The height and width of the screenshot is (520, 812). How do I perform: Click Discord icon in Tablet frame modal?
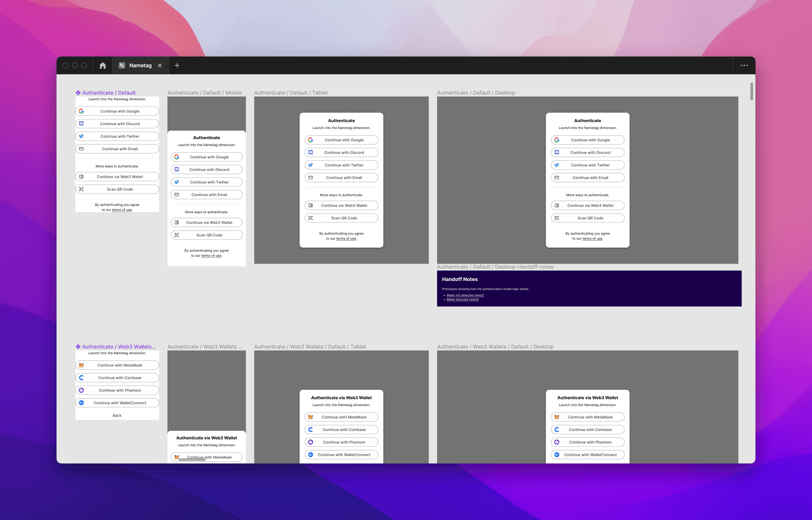pos(311,153)
